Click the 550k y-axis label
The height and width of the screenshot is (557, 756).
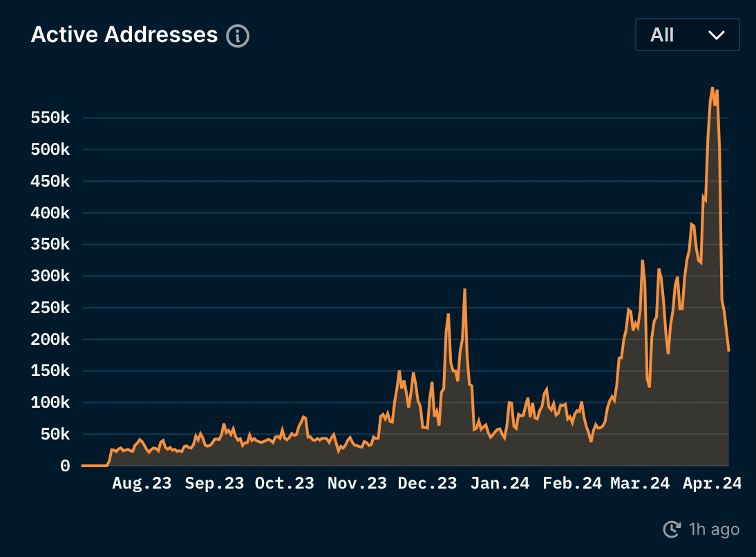pyautogui.click(x=49, y=117)
